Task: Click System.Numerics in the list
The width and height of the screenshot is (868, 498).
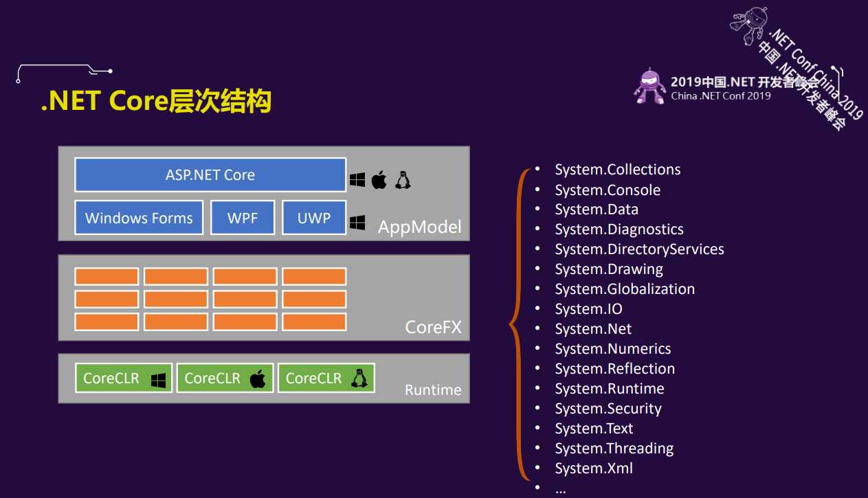Action: (x=613, y=349)
